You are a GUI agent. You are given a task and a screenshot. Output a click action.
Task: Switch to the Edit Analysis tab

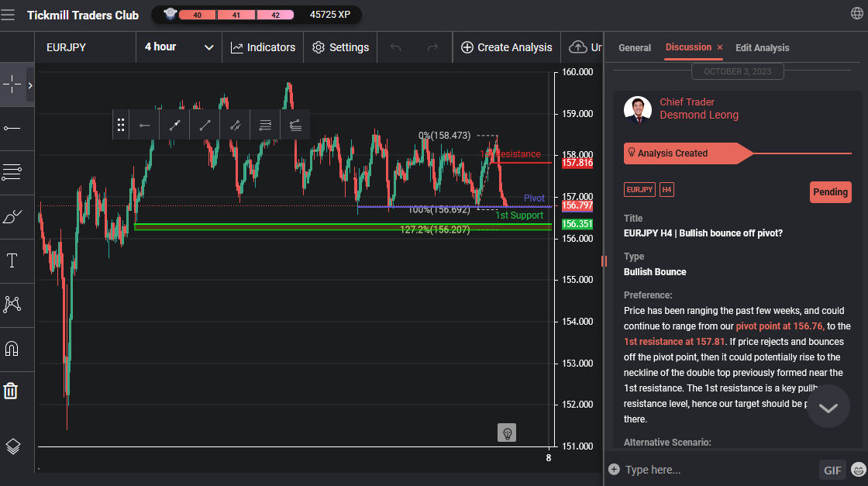763,47
